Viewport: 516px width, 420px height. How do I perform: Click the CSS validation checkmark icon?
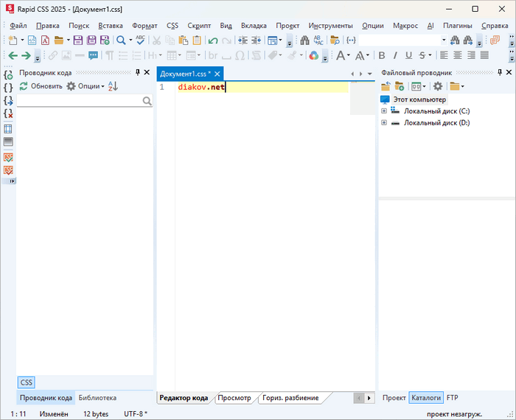coord(8,157)
